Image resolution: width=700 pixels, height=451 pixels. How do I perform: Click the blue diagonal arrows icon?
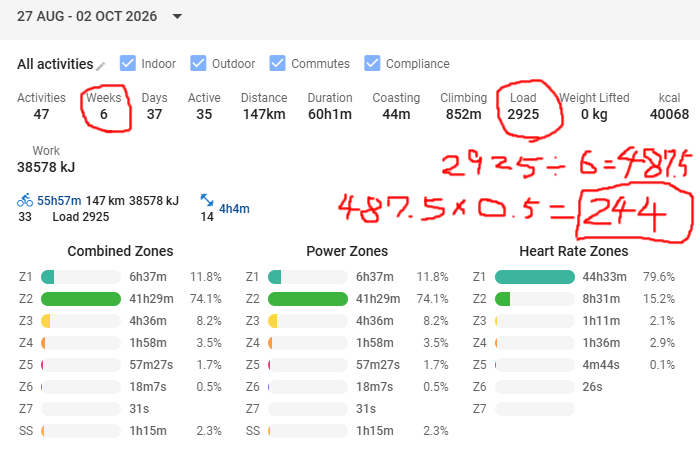tap(207, 200)
